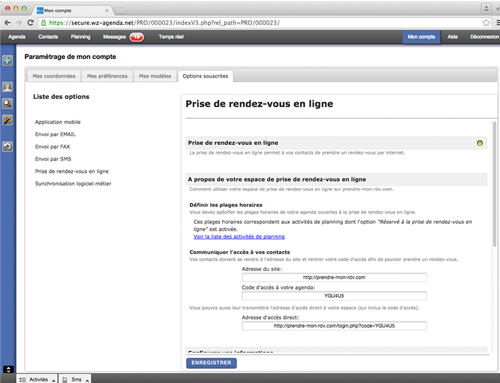Click the undo arrow icon in sidebar
The image size is (500, 383).
click(8, 146)
